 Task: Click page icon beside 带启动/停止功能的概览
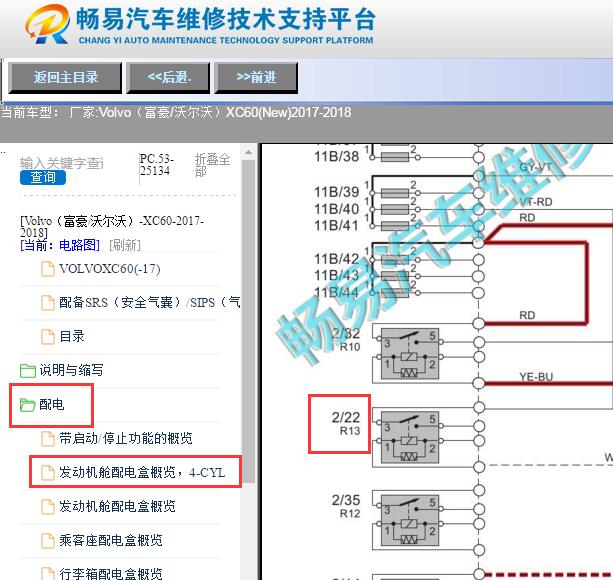tap(48, 439)
